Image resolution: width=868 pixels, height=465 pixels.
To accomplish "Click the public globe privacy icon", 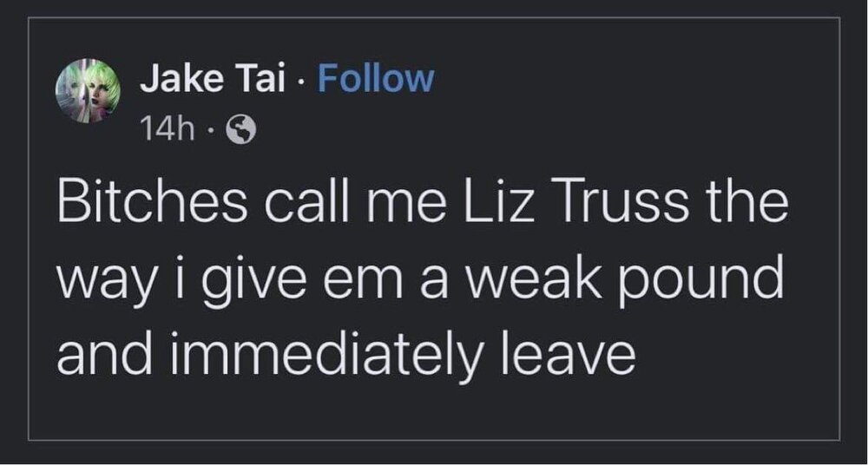I will pos(239,130).
